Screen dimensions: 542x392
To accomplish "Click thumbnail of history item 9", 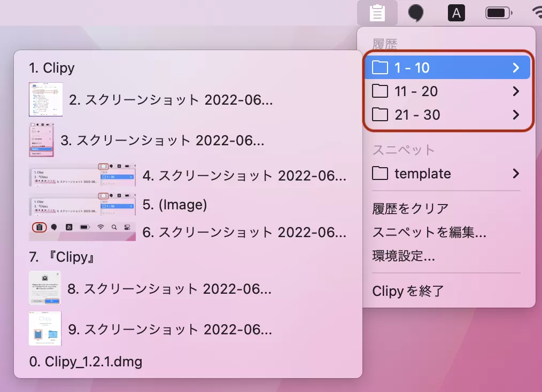I will click(x=45, y=328).
